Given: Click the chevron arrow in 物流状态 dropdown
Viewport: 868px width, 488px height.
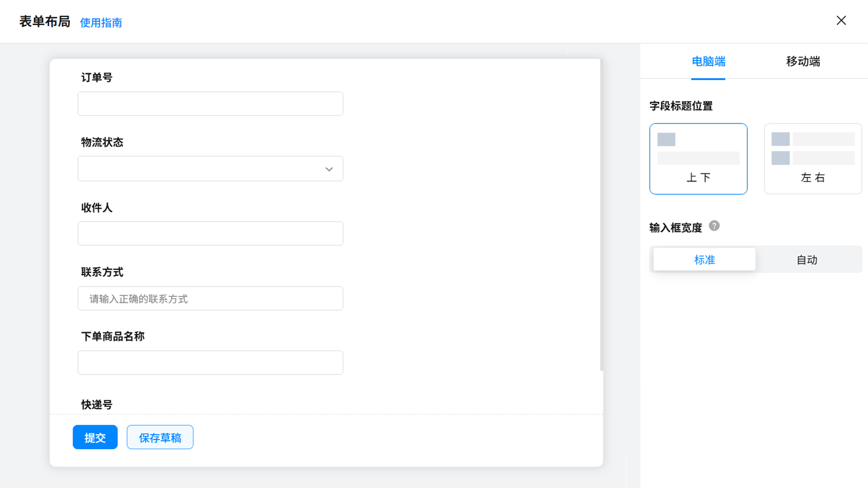Looking at the screenshot, I should click(329, 169).
